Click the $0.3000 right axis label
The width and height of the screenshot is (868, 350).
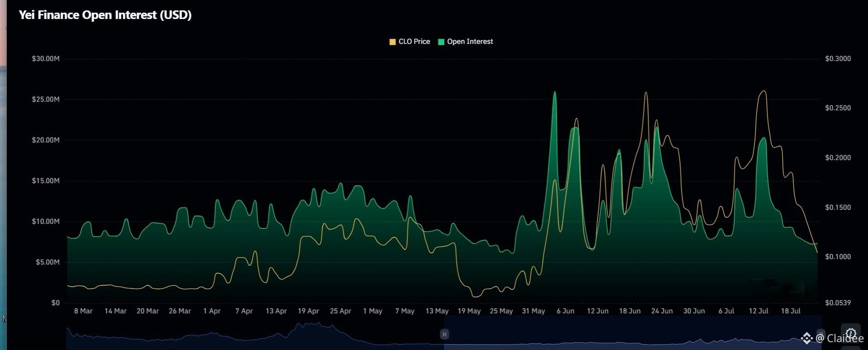point(838,59)
